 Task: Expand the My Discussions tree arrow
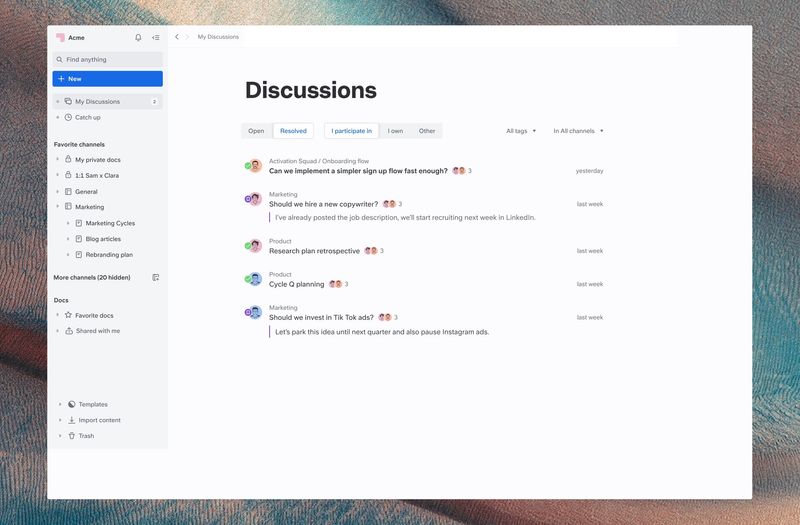click(x=58, y=102)
